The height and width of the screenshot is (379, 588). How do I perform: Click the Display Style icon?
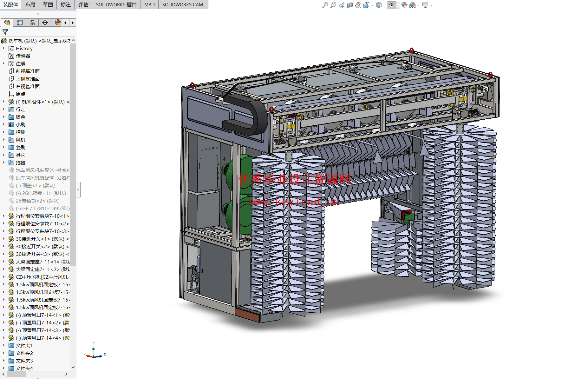[379, 5]
